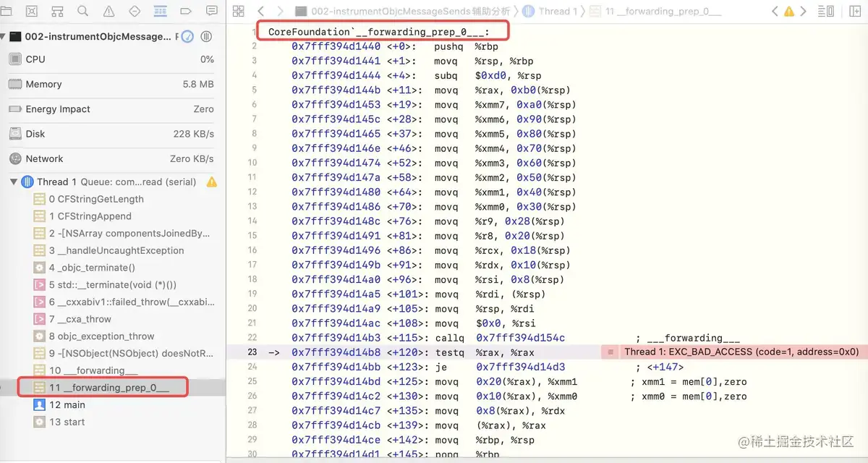Click the striped circle icon beside process

206,37
